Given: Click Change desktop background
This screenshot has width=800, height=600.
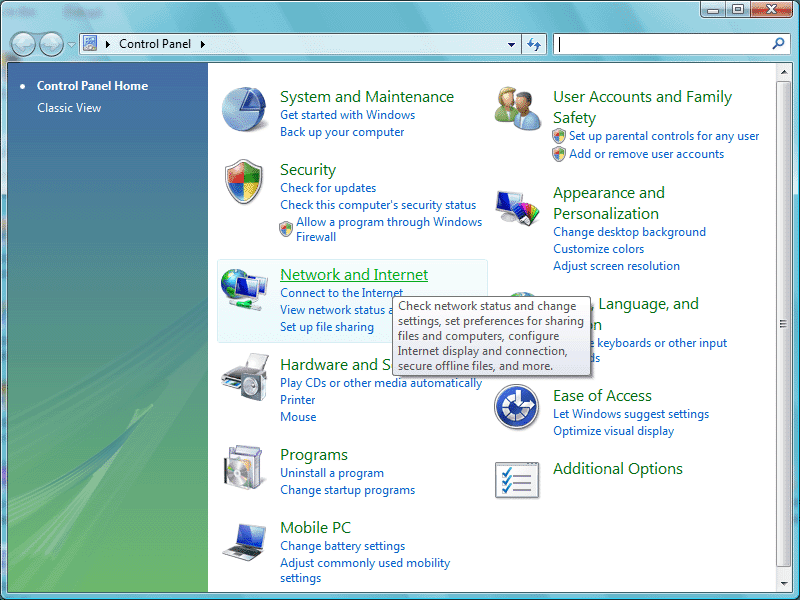Looking at the screenshot, I should tap(630, 232).
